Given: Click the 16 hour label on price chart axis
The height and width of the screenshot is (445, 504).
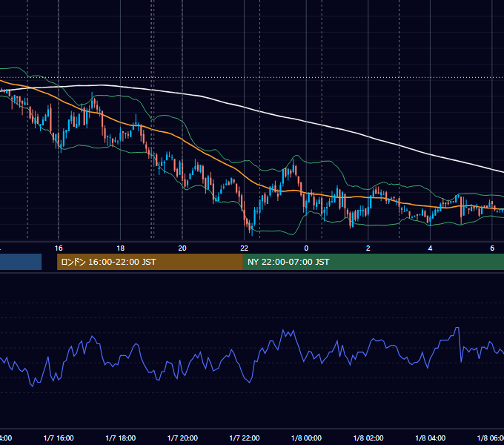Looking at the screenshot, I should (59, 248).
